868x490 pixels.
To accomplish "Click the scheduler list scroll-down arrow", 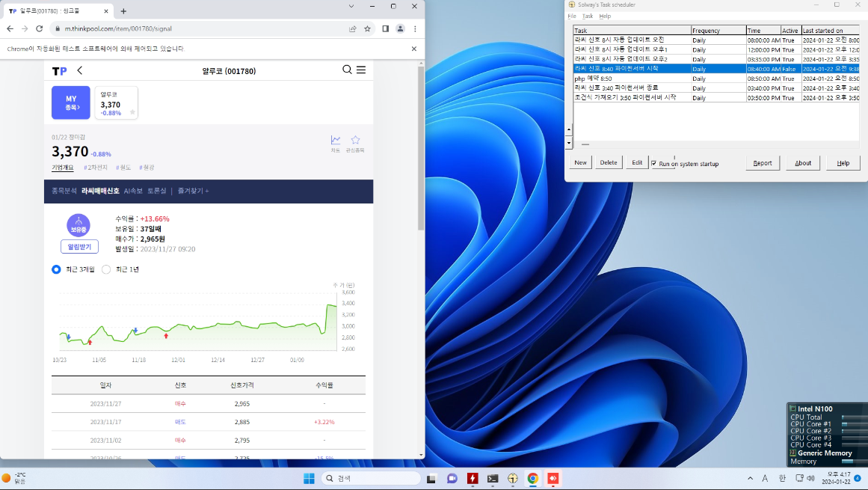I will tap(568, 142).
